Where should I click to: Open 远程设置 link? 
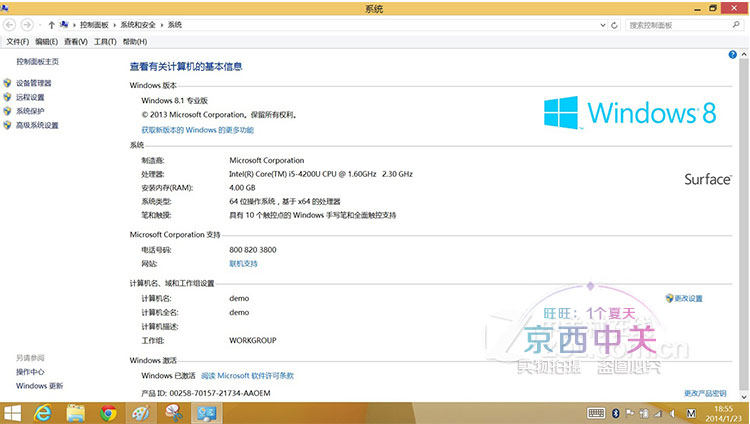pos(30,97)
